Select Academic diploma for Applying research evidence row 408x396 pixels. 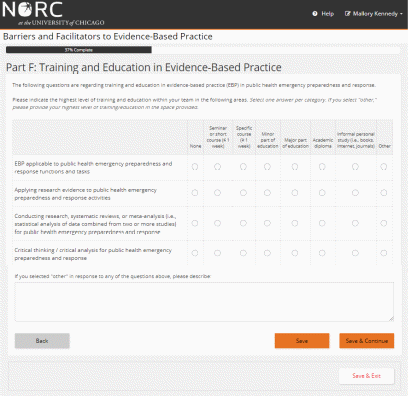[322, 193]
